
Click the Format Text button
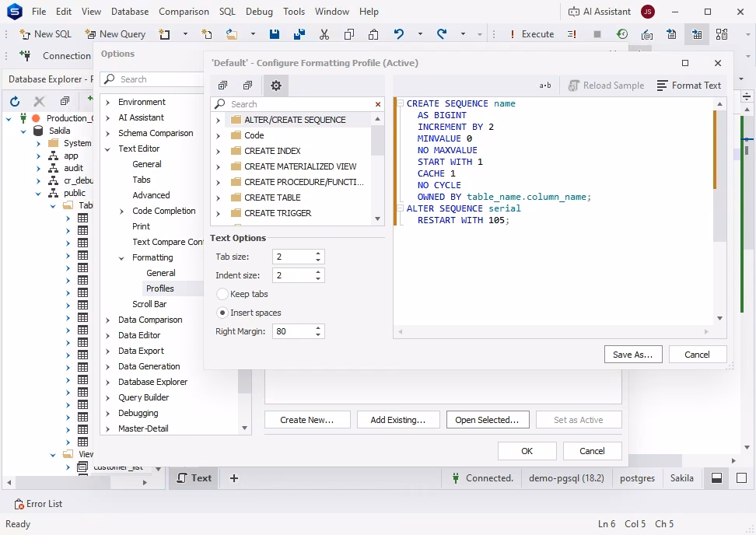point(689,86)
